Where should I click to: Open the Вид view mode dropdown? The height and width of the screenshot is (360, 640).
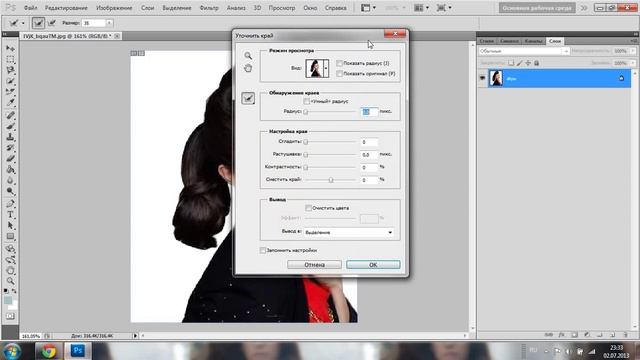[326, 69]
